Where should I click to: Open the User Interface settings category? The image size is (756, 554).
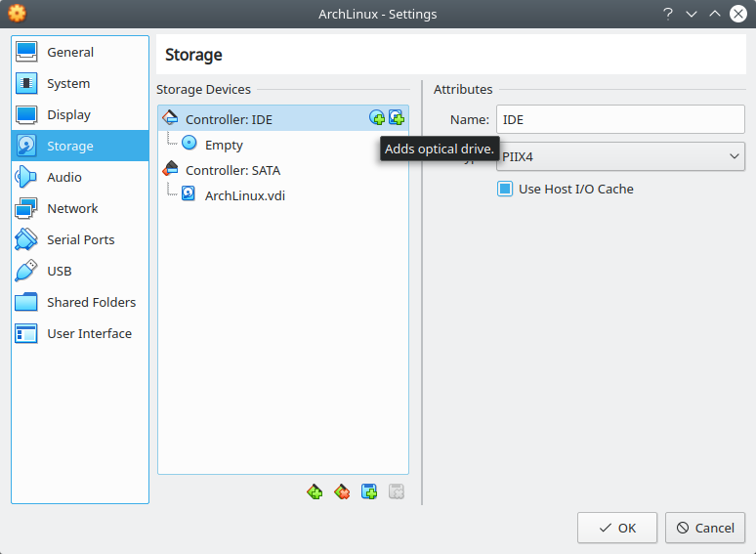[80, 333]
